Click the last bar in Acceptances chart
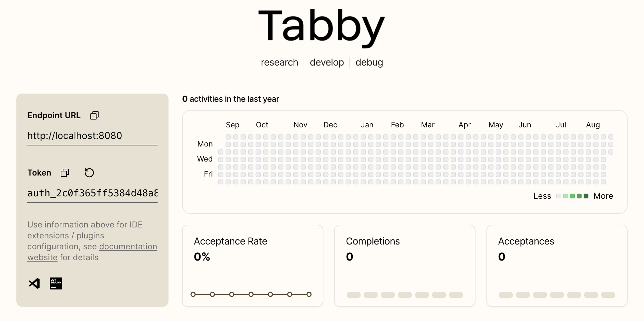The width and height of the screenshot is (644, 321). (x=608, y=295)
